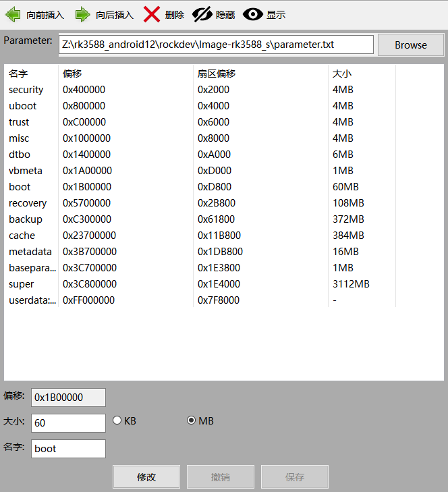Click the 名字 name input field
The height and width of the screenshot is (492, 448).
point(68,449)
